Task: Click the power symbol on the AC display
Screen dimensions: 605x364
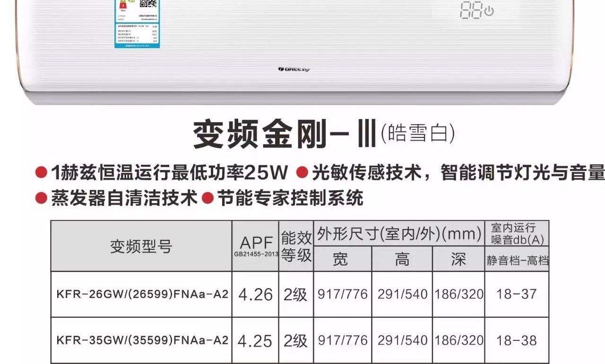Action: pyautogui.click(x=489, y=11)
